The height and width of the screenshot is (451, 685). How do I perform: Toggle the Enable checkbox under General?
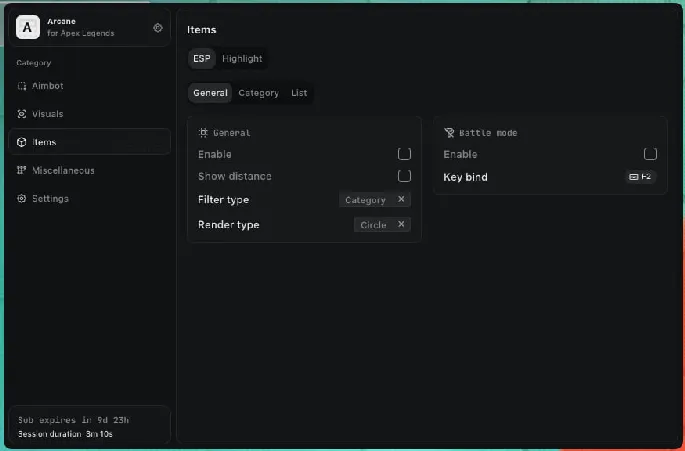[x=404, y=154]
